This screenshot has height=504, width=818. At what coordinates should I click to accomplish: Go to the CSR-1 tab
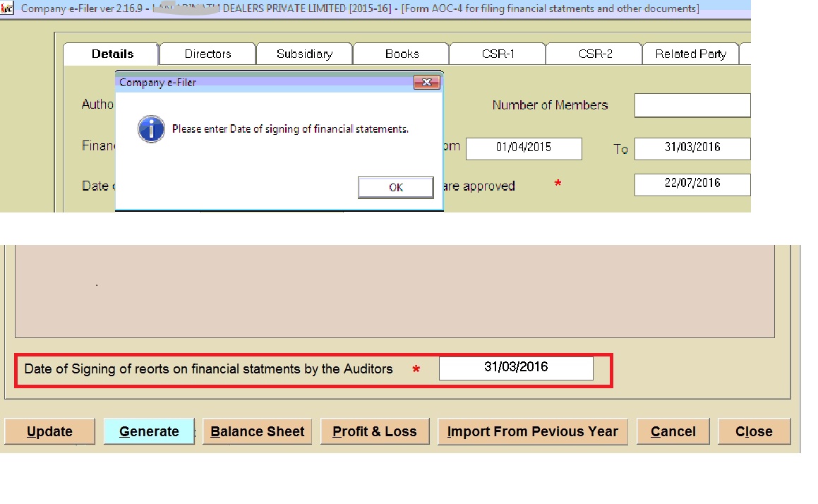(x=498, y=54)
